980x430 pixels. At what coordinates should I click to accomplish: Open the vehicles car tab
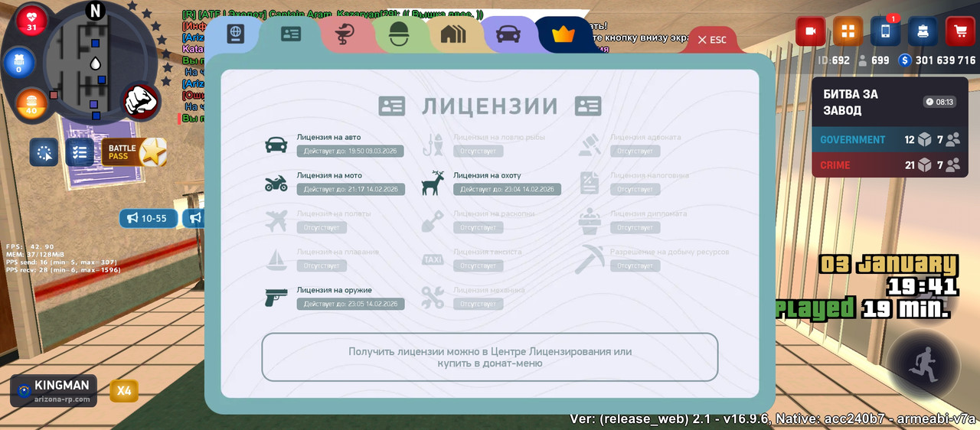coord(508,34)
